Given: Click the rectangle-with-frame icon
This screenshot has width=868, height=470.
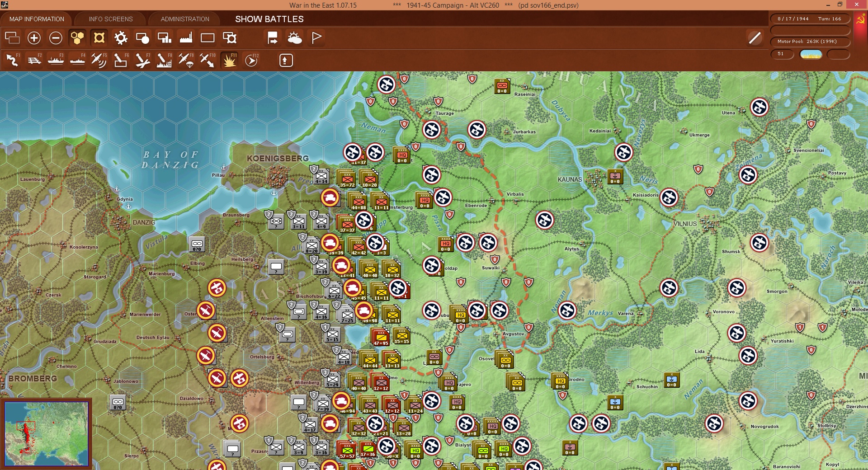Looking at the screenshot, I should [x=230, y=38].
